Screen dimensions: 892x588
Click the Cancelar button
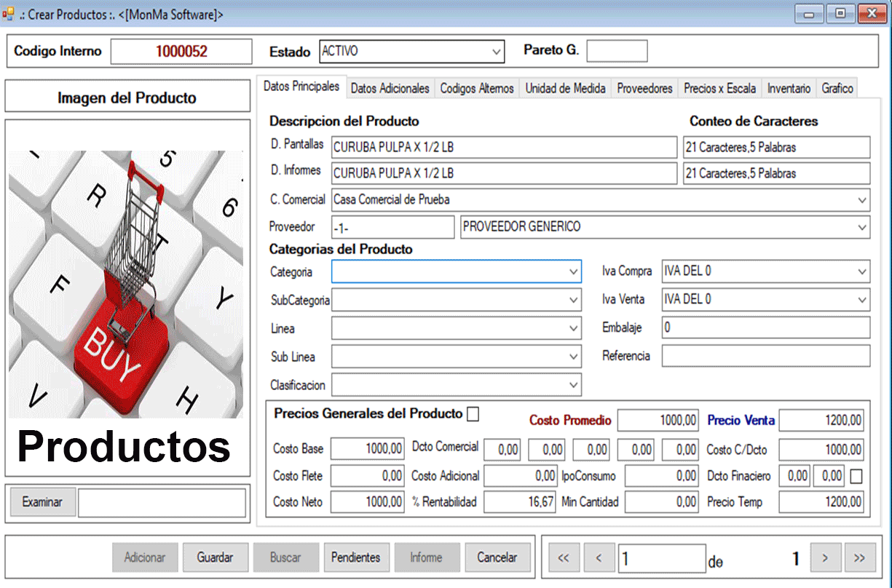pos(497,557)
